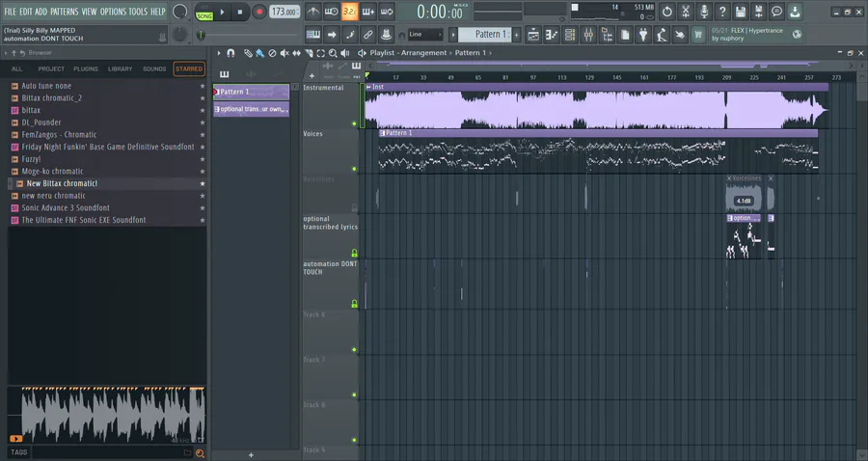Click the red Record button
The height and width of the screenshot is (461, 868).
point(259,12)
